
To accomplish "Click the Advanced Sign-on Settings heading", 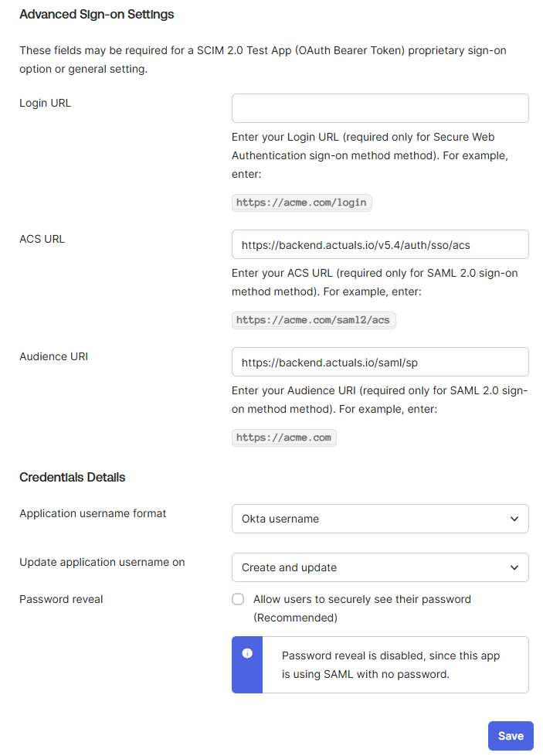I will pyautogui.click(x=97, y=15).
